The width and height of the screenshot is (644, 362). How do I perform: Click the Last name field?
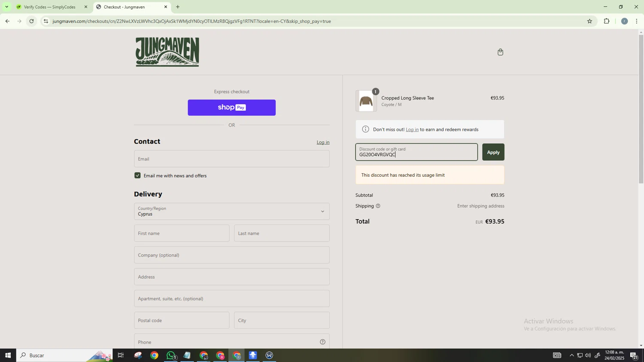(282, 233)
